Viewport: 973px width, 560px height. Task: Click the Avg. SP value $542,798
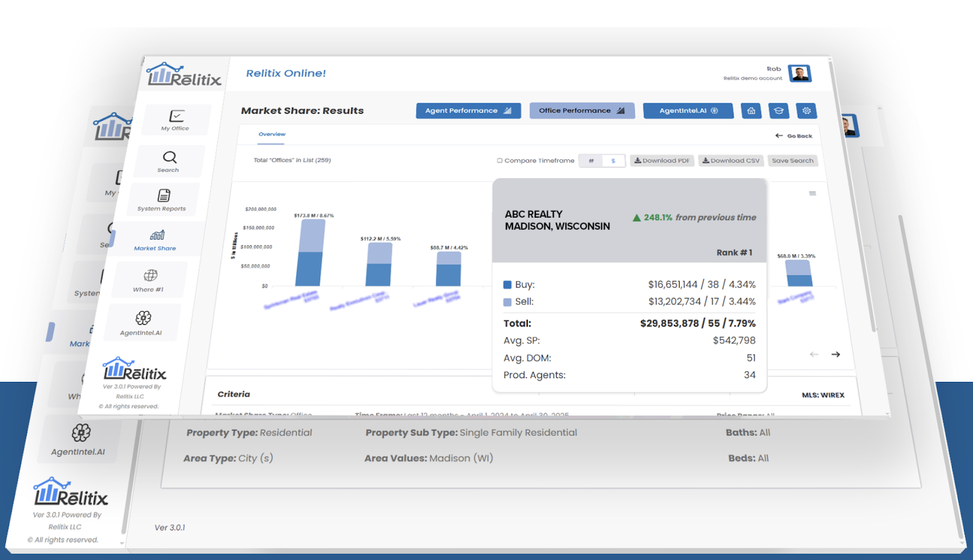735,340
